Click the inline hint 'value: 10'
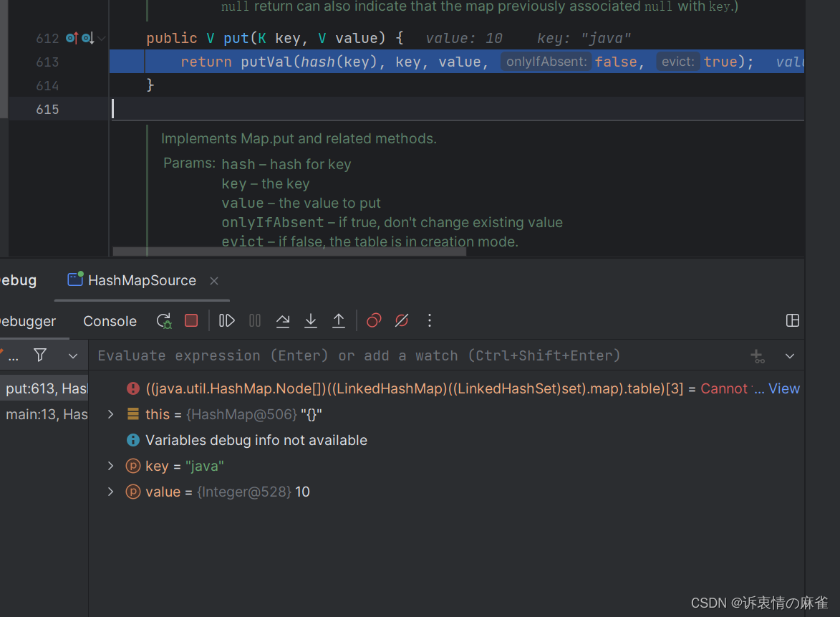840x617 pixels. tap(464, 39)
